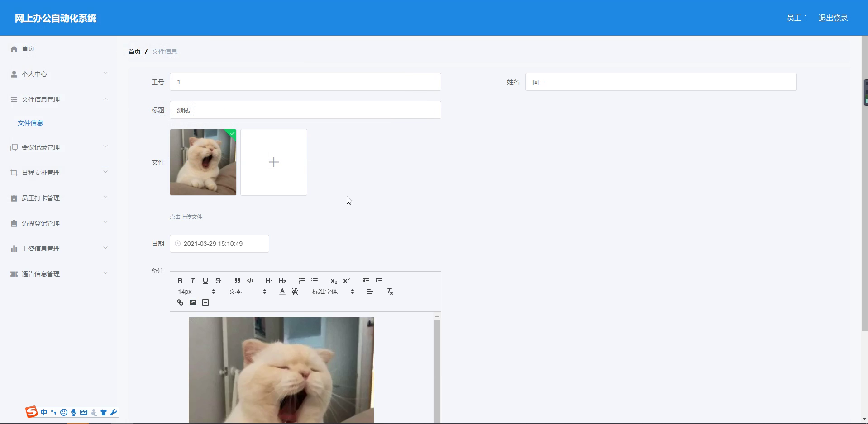Decrease the indent in the editor

coord(366,281)
